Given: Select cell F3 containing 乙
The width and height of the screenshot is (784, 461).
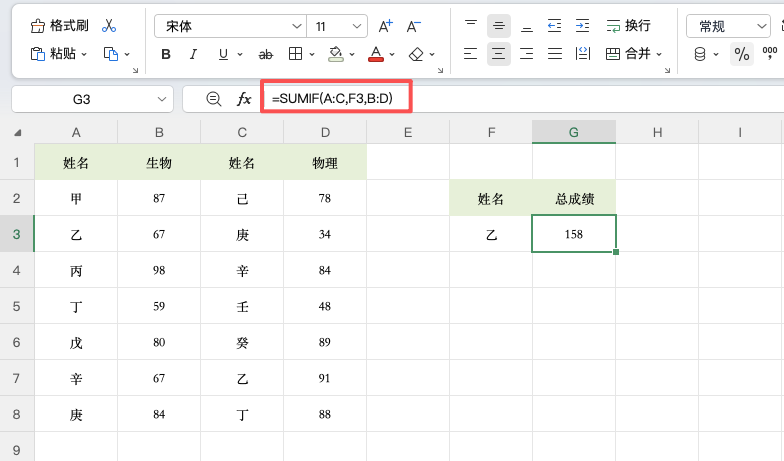Looking at the screenshot, I should pos(491,234).
